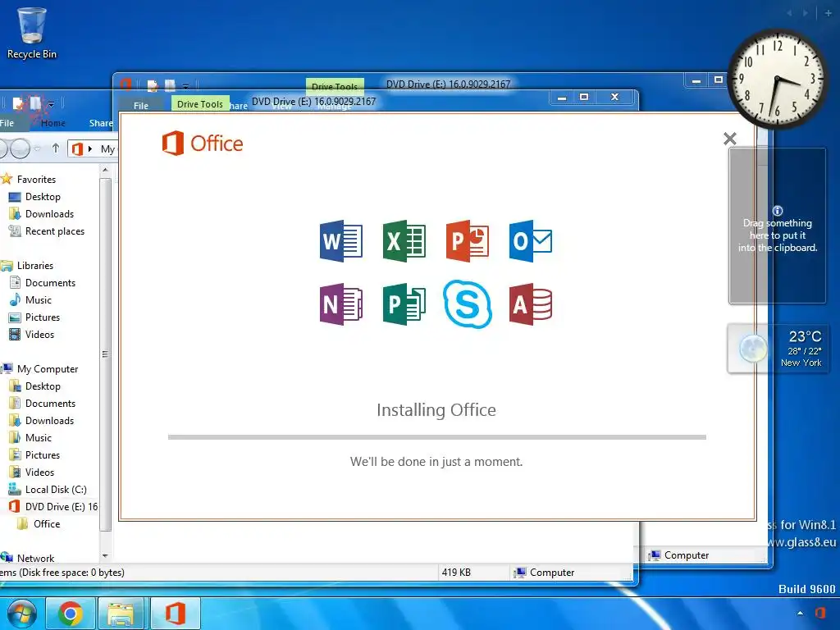840x630 pixels.
Task: Select My Computer in navigation pane
Action: coord(39,368)
